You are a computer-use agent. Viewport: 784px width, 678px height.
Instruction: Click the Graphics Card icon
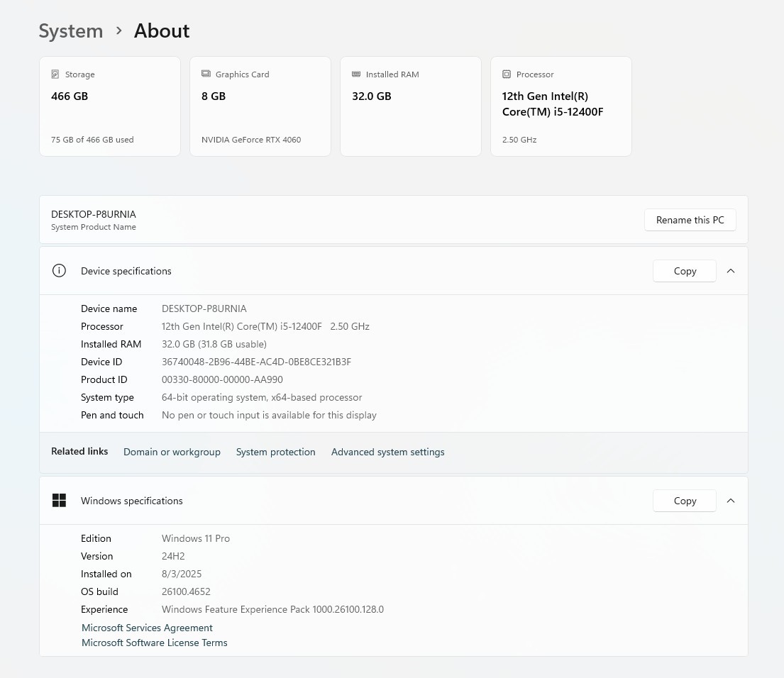click(206, 74)
